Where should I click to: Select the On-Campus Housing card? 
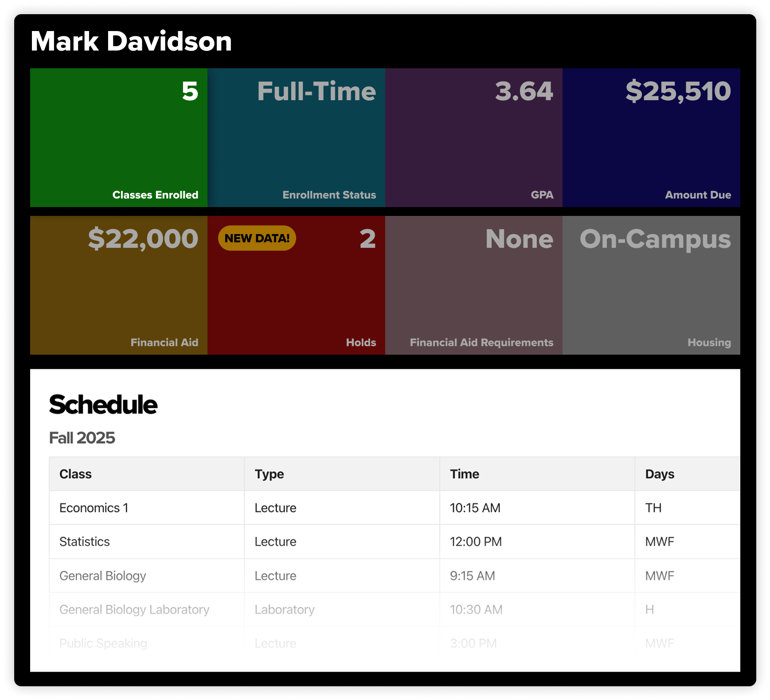coord(651,285)
